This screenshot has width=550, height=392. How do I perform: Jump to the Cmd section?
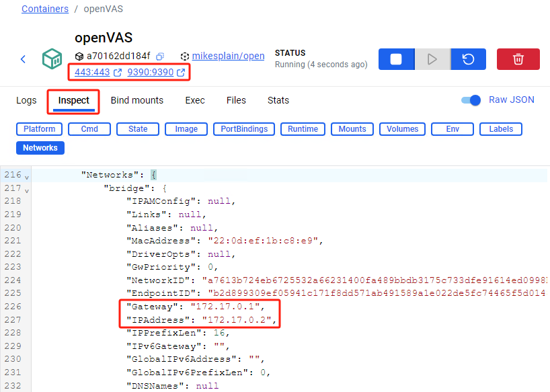[89, 129]
